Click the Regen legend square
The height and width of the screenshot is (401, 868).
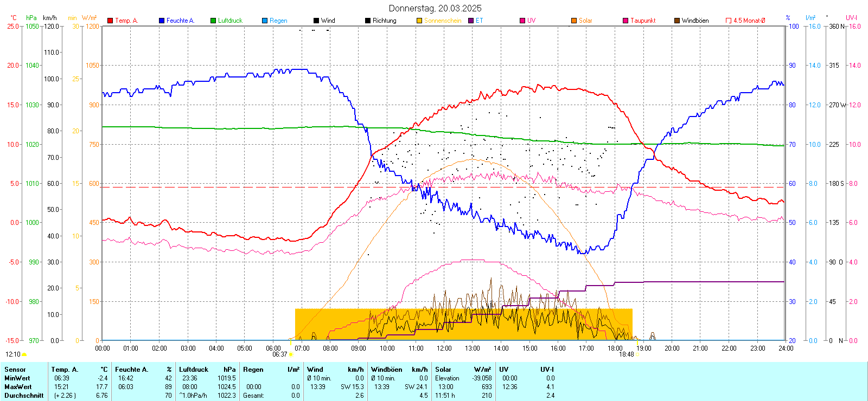[x=265, y=21]
